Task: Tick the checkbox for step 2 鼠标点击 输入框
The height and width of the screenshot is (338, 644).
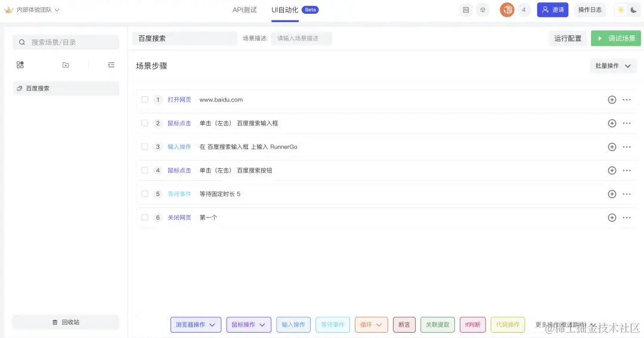Action: click(144, 123)
